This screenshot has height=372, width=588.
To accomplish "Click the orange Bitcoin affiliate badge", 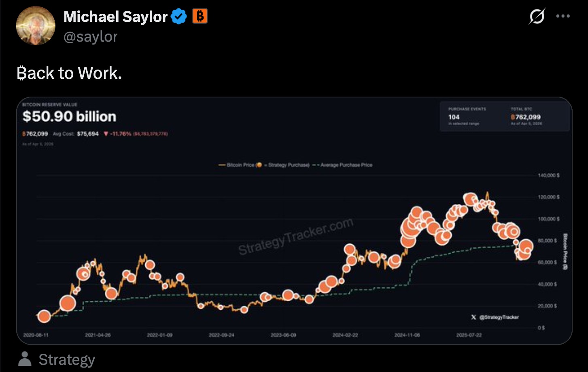I will (x=200, y=17).
